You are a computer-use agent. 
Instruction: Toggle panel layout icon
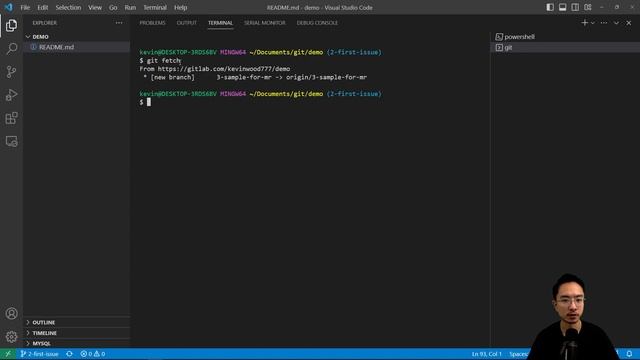pyautogui.click(x=562, y=7)
